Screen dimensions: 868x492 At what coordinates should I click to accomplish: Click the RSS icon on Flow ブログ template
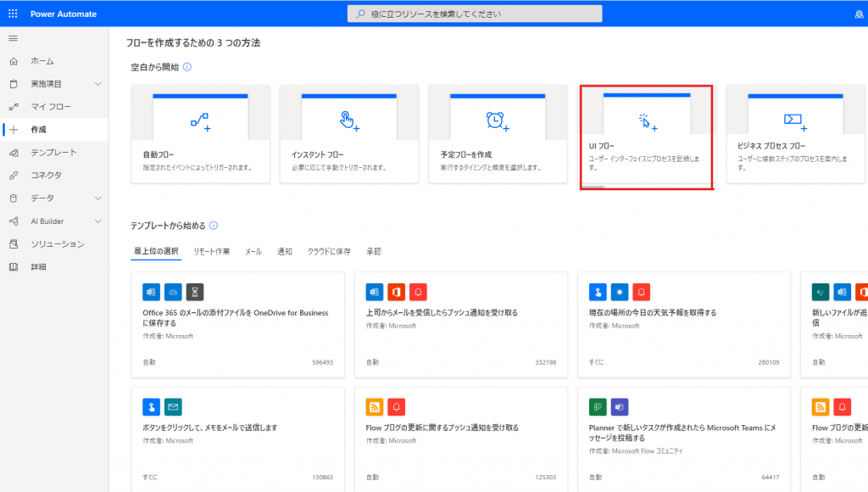point(374,406)
